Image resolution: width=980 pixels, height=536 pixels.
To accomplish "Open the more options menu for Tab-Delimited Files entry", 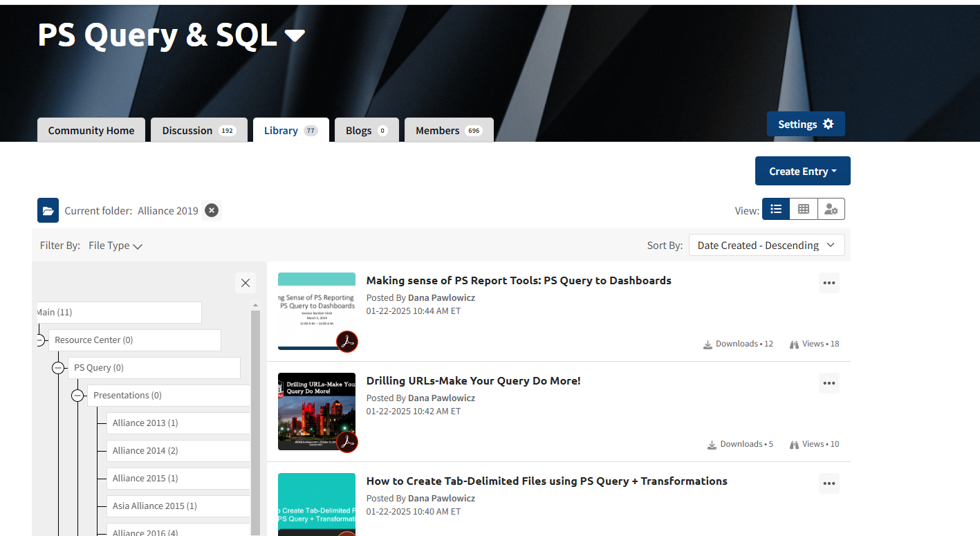I will click(x=829, y=483).
